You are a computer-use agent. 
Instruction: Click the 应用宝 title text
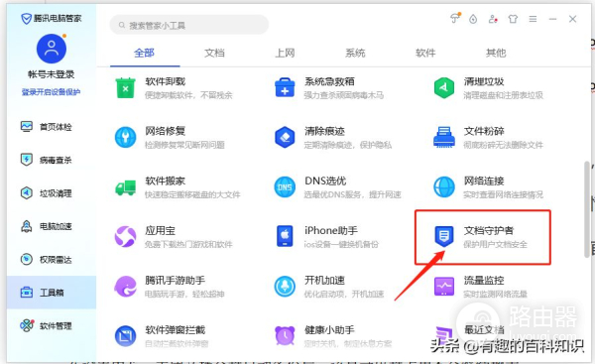(160, 230)
